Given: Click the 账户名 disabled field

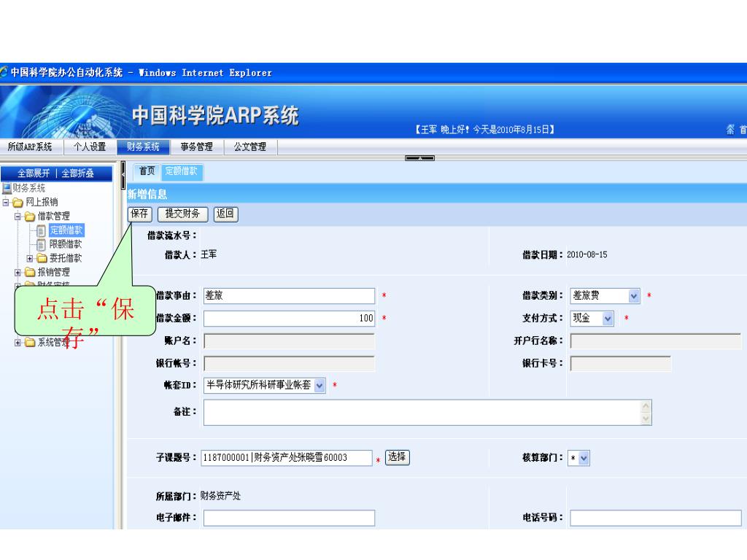Looking at the screenshot, I should [x=289, y=341].
